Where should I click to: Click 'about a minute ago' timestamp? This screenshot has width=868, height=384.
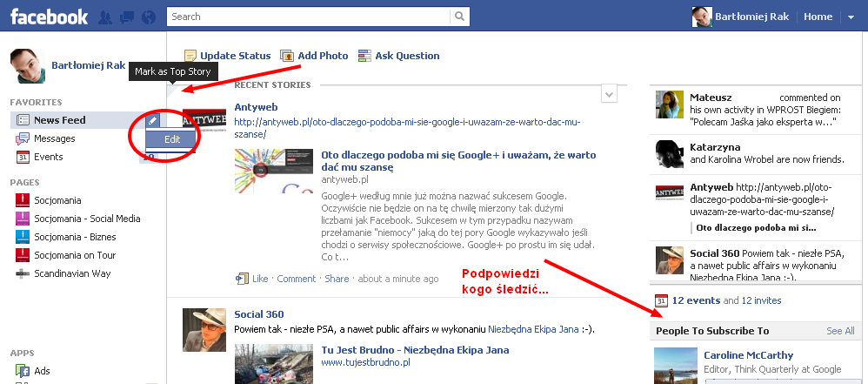point(398,279)
